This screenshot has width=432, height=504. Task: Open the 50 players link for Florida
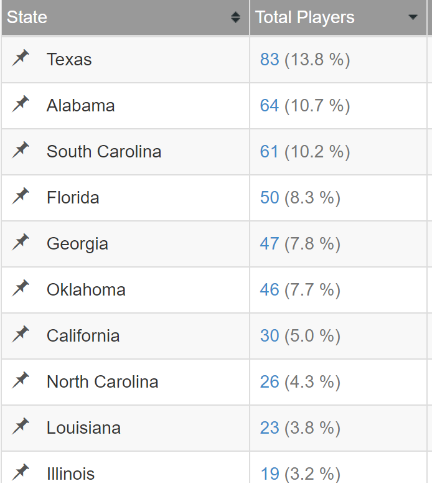[x=270, y=197]
